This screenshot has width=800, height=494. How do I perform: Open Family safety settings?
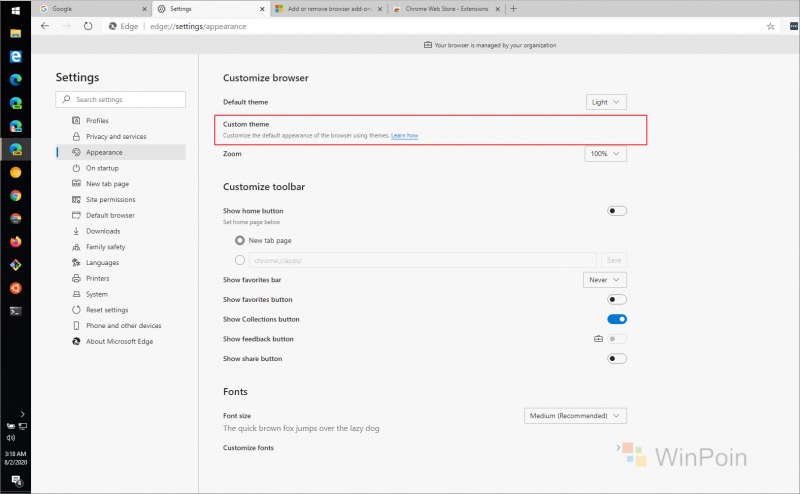[x=121, y=247]
